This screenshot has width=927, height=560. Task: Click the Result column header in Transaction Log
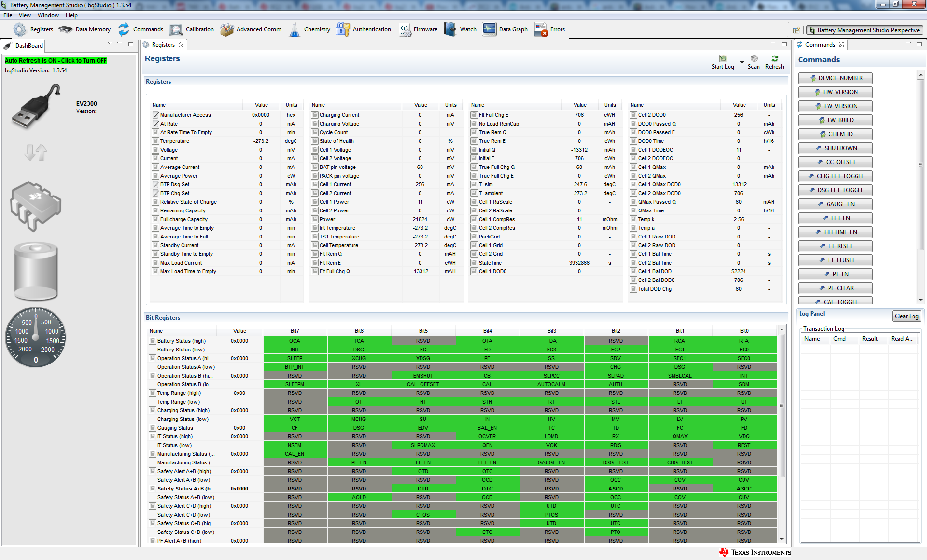click(x=870, y=339)
